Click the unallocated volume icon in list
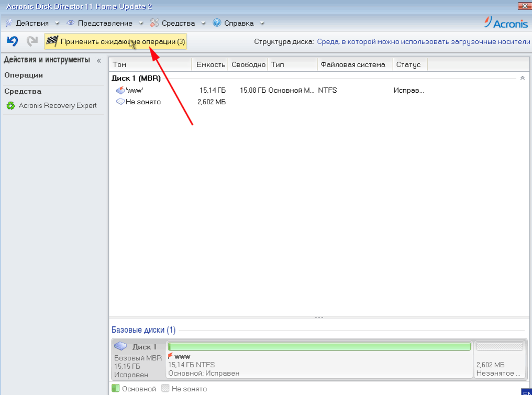The image size is (532, 395). (x=120, y=102)
